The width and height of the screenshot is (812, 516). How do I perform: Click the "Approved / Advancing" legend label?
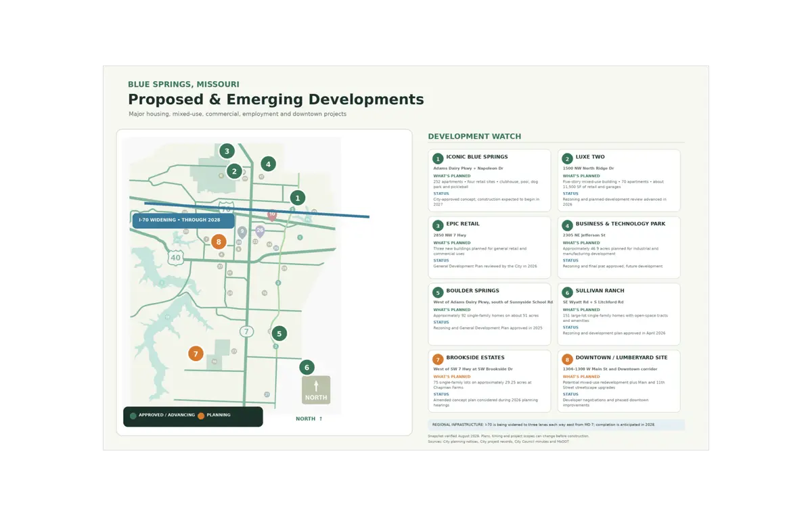point(166,415)
